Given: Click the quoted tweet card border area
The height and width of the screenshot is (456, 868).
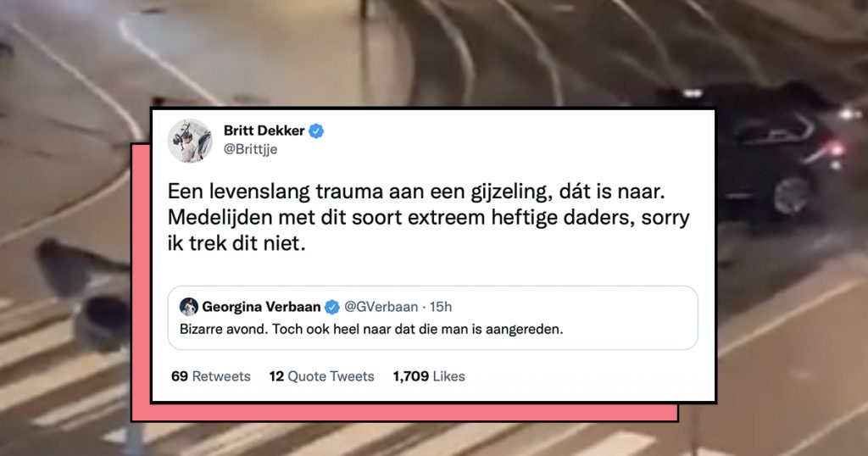Looking at the screenshot, I should 432,318.
